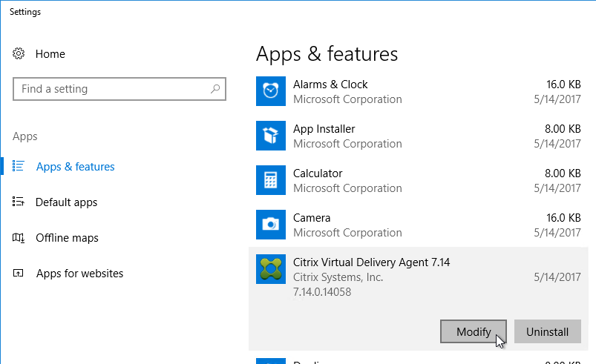
Task: Select the Camera entry name
Action: (312, 218)
